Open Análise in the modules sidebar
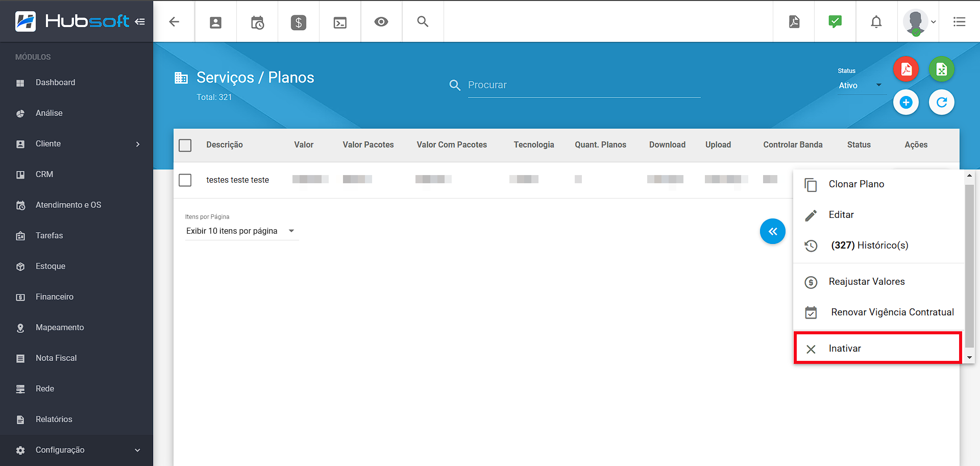This screenshot has width=980, height=466. (x=77, y=113)
